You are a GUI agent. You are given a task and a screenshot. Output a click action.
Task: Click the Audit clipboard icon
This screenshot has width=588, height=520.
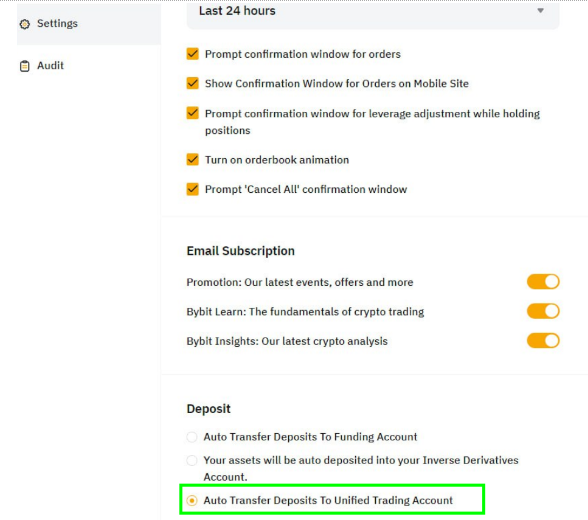coord(25,66)
